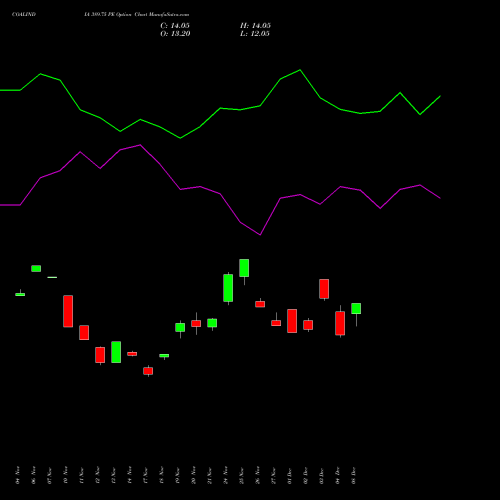The width and height of the screenshot is (500, 500).
Task: Click the tall red candle for 10 Nov
Action: (68, 311)
